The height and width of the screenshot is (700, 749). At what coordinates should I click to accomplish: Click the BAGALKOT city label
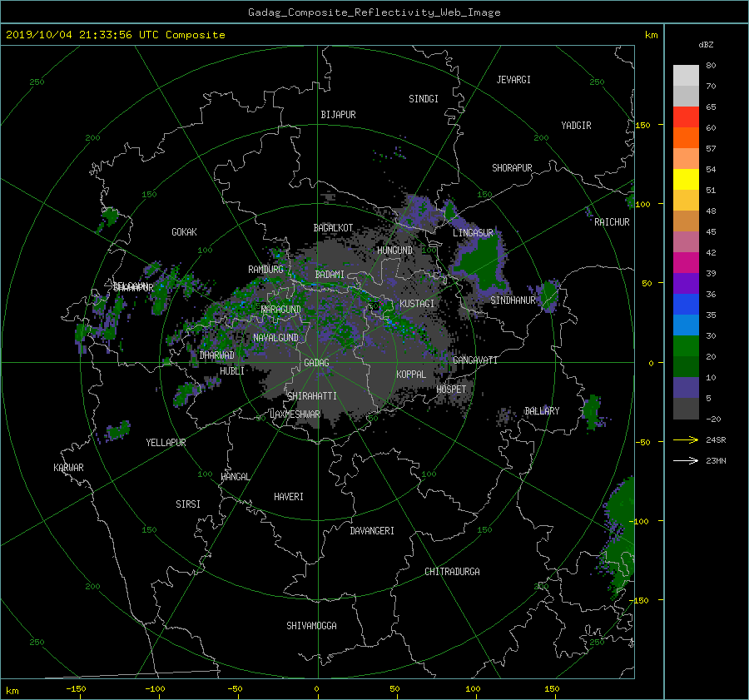click(333, 228)
